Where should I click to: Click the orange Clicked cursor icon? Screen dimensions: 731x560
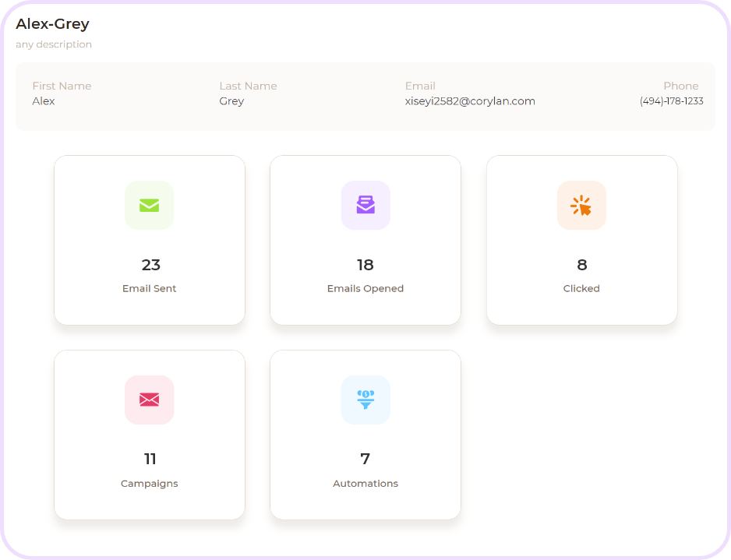point(581,205)
